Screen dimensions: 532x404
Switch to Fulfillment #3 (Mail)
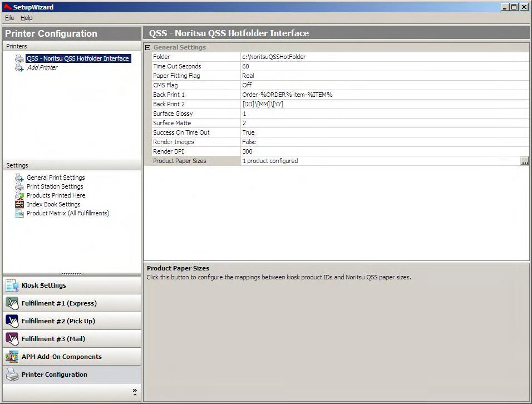[72, 339]
